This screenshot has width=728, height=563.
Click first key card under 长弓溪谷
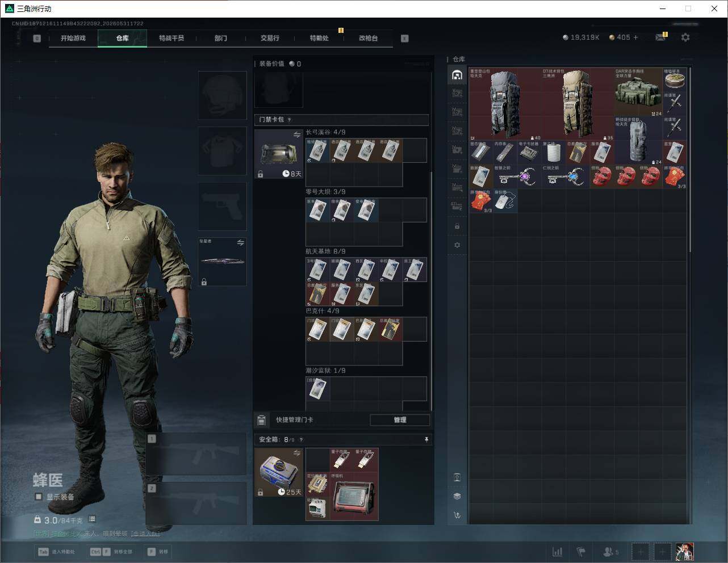(x=317, y=150)
